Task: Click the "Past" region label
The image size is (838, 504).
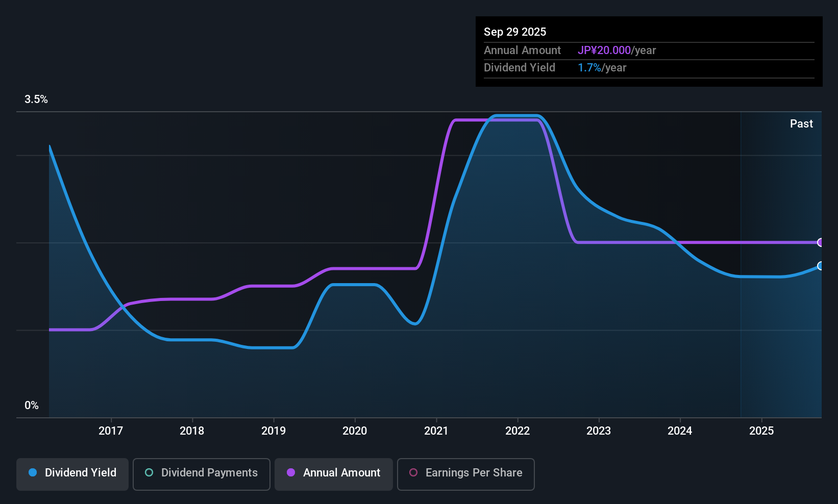Action: pyautogui.click(x=801, y=124)
